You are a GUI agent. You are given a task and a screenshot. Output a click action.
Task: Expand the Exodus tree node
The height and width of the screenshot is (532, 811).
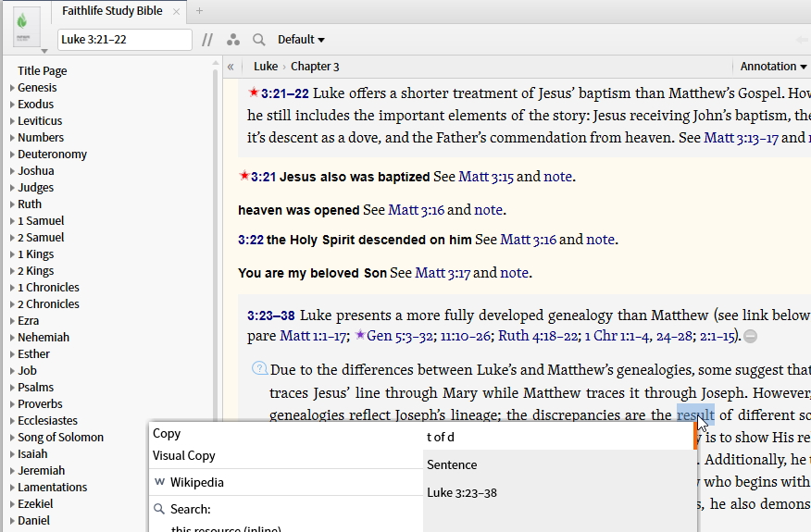click(x=12, y=104)
